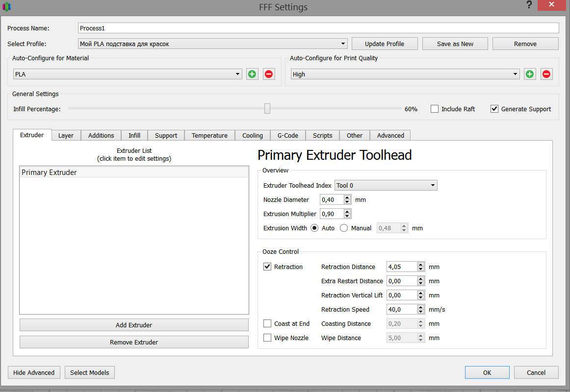Select Manual extrusion width radio button
Viewport: 570px width, 392px height.
(x=344, y=228)
